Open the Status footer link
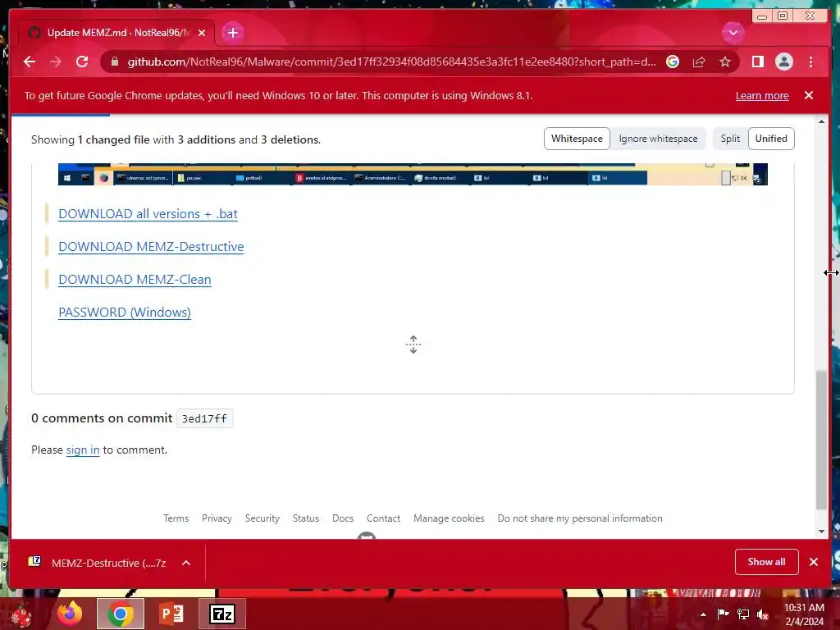 point(305,518)
